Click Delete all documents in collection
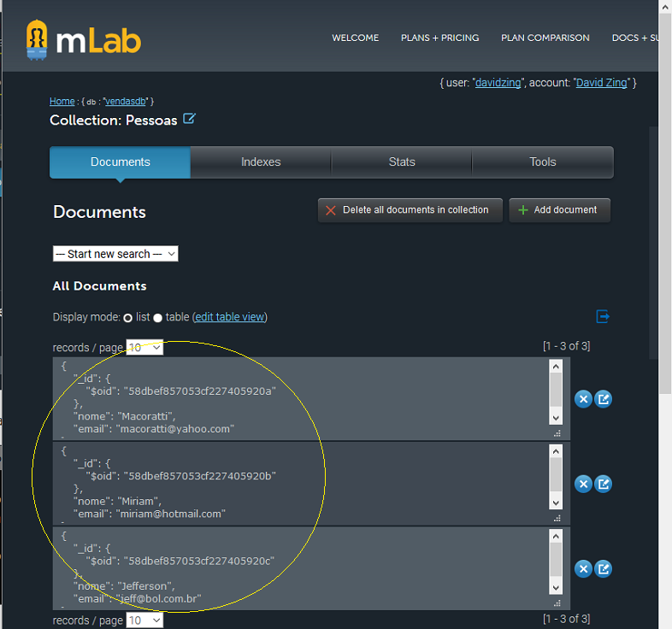Image resolution: width=672 pixels, height=629 pixels. 410,210
